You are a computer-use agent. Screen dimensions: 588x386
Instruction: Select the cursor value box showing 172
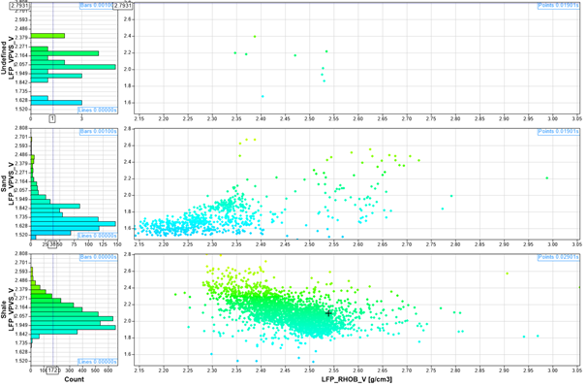[x=52, y=370]
